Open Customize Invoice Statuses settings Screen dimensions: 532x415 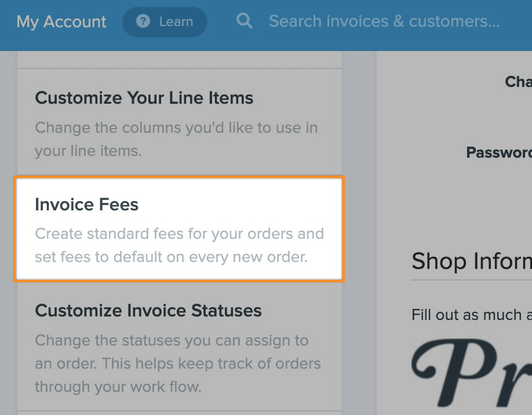[180, 346]
